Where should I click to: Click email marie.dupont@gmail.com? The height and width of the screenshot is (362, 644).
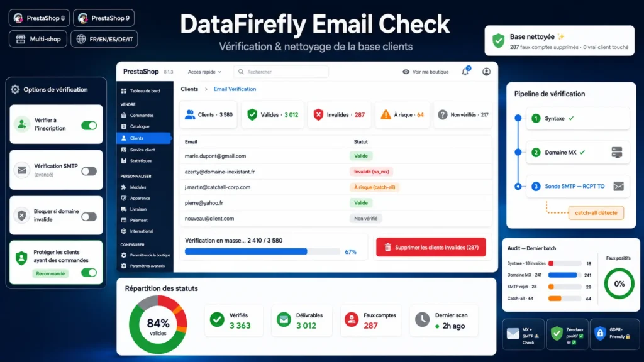point(215,156)
